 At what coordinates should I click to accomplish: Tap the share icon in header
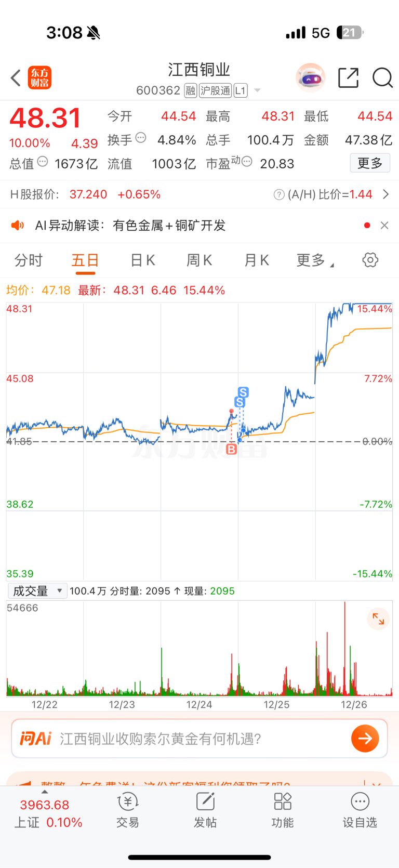click(x=348, y=78)
